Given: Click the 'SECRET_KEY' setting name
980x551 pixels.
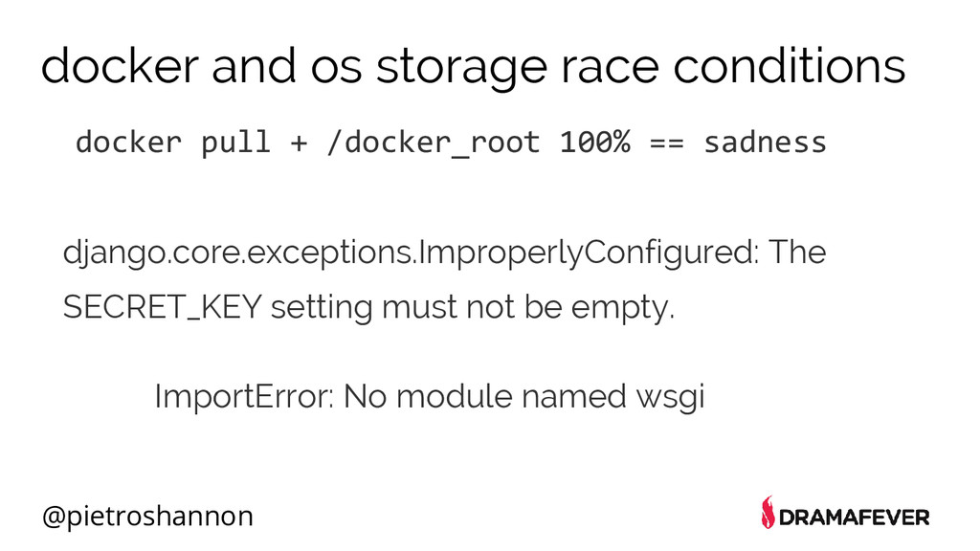Looking at the screenshot, I should click(x=163, y=307).
